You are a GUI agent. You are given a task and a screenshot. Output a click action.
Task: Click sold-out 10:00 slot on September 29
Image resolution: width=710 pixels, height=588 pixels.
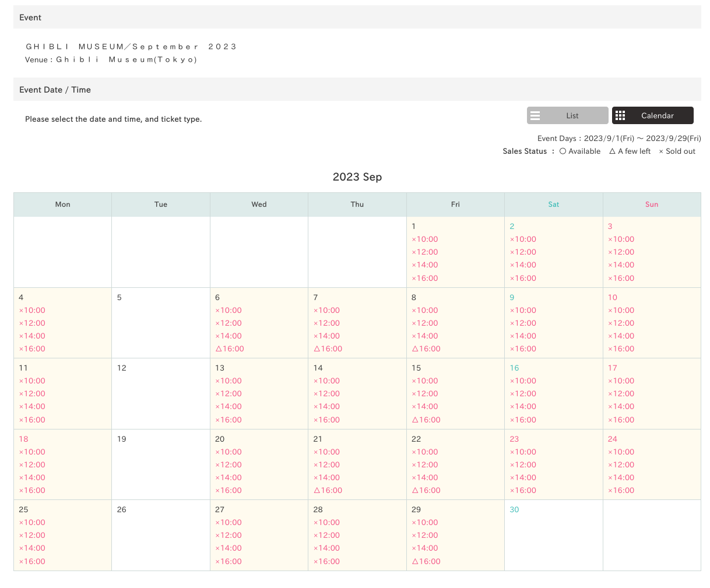(x=425, y=522)
